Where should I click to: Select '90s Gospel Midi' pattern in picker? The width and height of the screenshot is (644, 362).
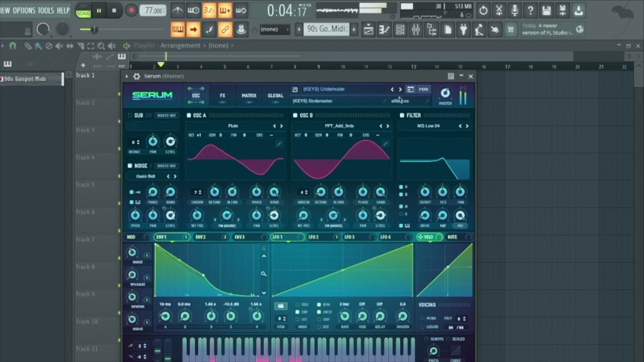click(31, 79)
